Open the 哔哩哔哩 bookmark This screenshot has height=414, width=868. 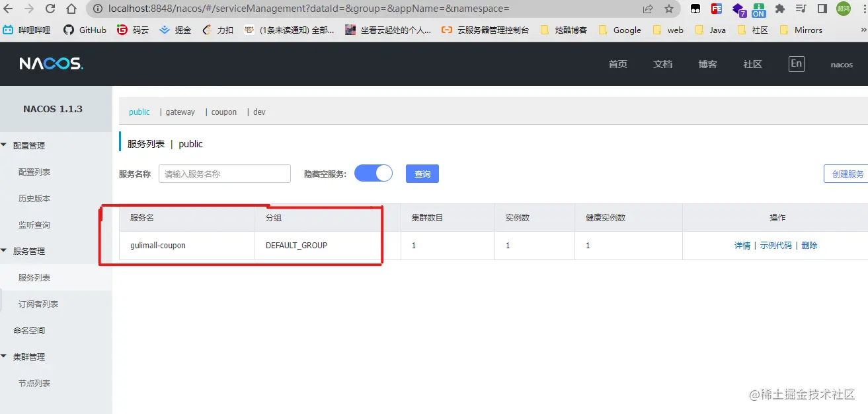[26, 30]
